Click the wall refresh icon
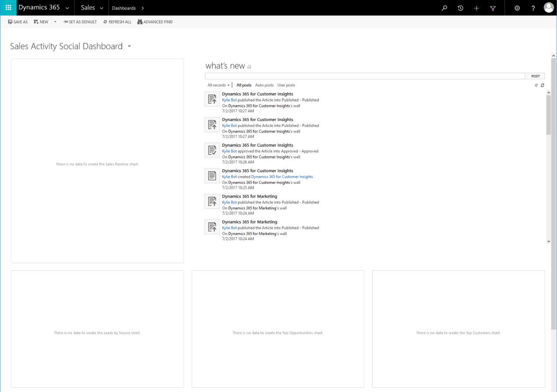Image resolution: width=557 pixels, height=392 pixels. point(542,85)
